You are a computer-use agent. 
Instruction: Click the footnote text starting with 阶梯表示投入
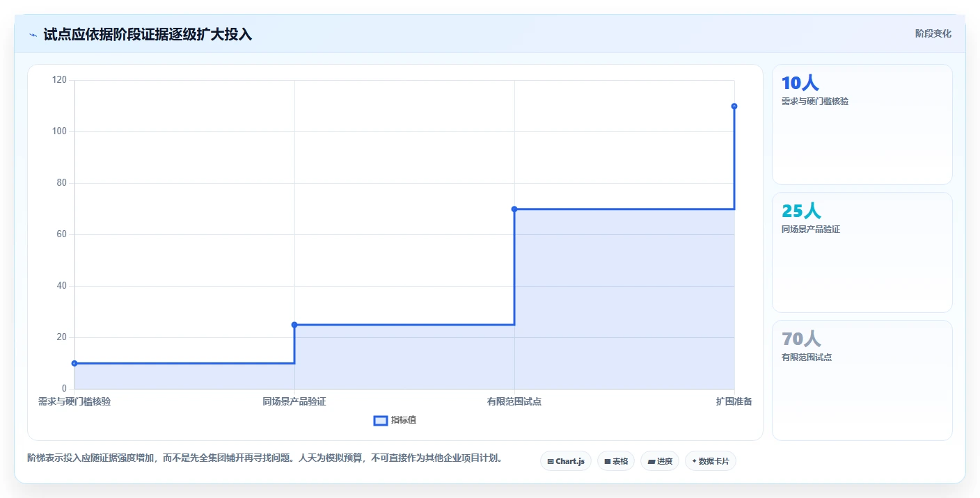coord(264,458)
